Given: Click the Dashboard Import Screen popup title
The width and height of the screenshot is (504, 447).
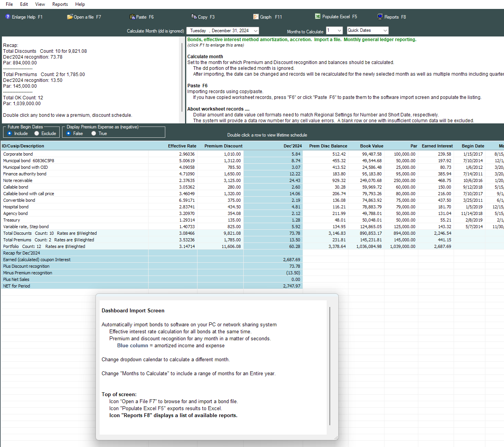Looking at the screenshot, I should point(133,310).
